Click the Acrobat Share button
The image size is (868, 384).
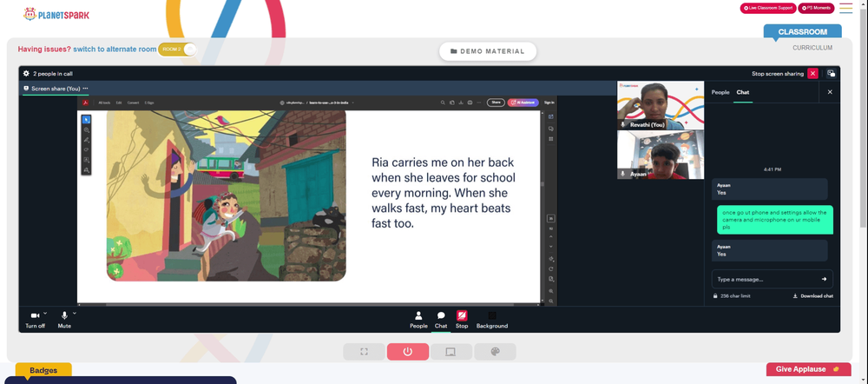496,103
